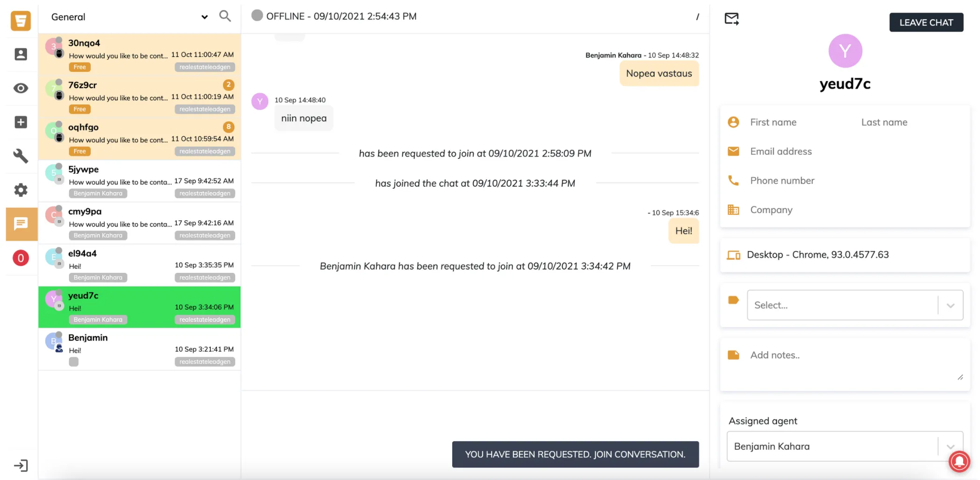
Task: Click the Free tag on 30nqo4
Action: [x=79, y=67]
